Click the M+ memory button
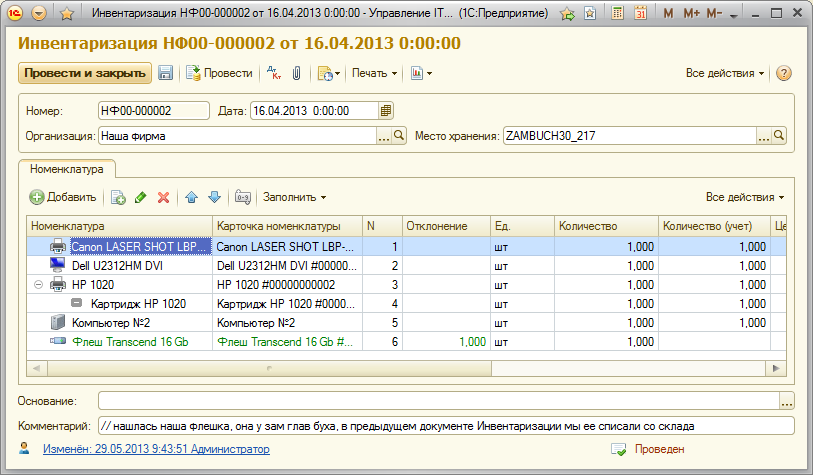 (x=691, y=13)
